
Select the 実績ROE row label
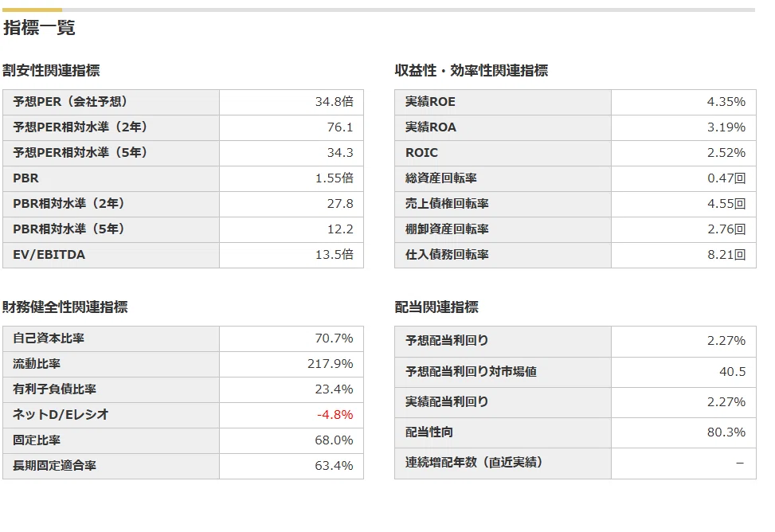pyautogui.click(x=430, y=102)
